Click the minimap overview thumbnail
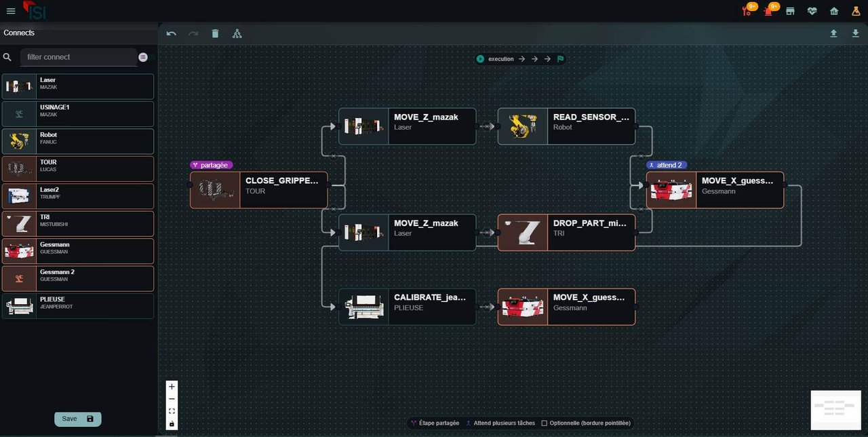This screenshot has width=868, height=437. 836,410
